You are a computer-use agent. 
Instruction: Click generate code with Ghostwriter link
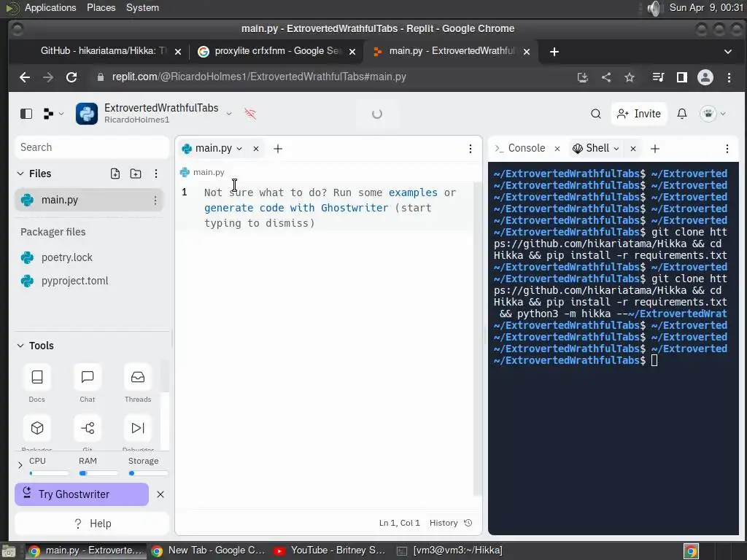[296, 208]
